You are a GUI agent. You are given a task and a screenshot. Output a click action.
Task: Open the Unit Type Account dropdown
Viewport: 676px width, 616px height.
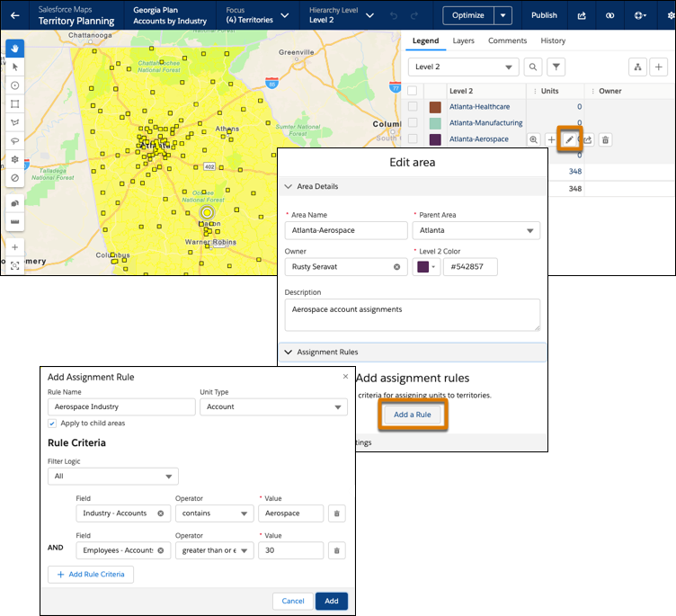pos(273,406)
